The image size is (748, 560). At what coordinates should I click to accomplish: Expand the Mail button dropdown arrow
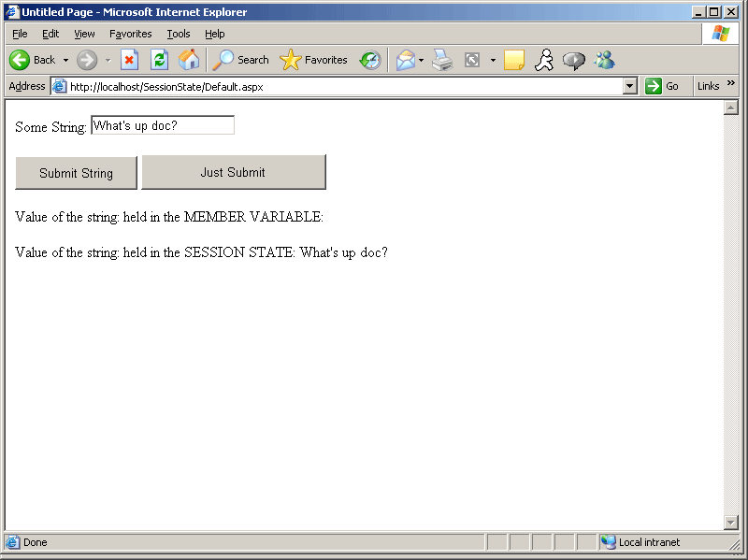[x=421, y=61]
